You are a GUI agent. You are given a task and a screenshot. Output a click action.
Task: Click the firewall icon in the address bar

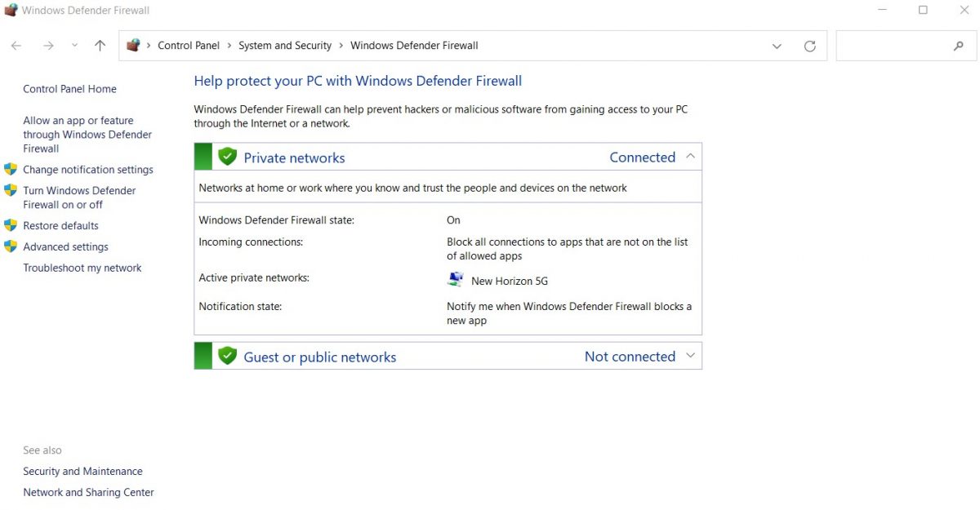(x=134, y=46)
